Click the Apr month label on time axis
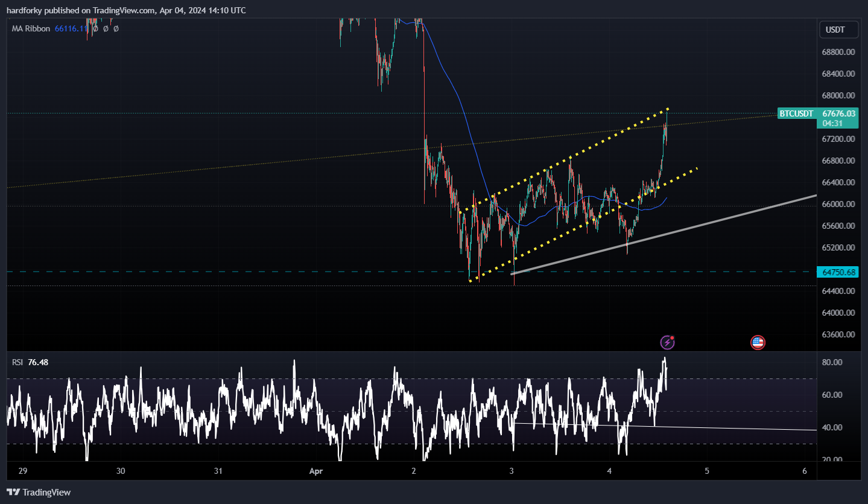This screenshot has height=504, width=868. [317, 471]
